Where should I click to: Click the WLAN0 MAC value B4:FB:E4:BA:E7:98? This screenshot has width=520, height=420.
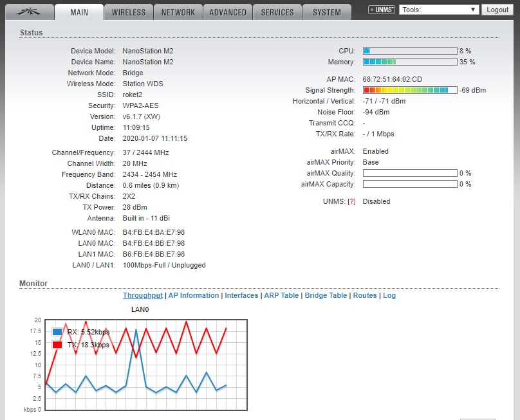point(154,232)
